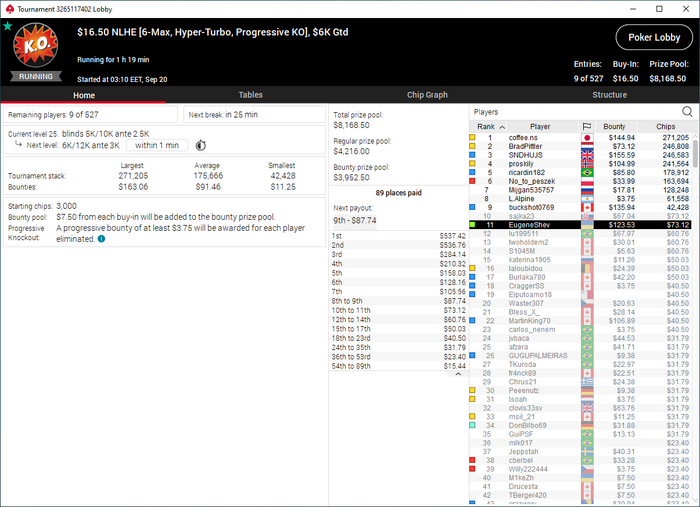Click the PokerStars spade icon in title bar

point(9,9)
